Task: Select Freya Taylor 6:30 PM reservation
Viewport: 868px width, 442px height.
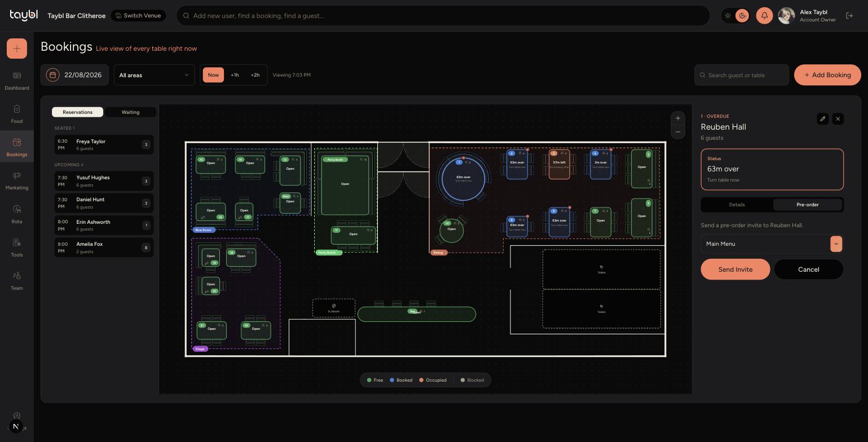Action: 104,145
